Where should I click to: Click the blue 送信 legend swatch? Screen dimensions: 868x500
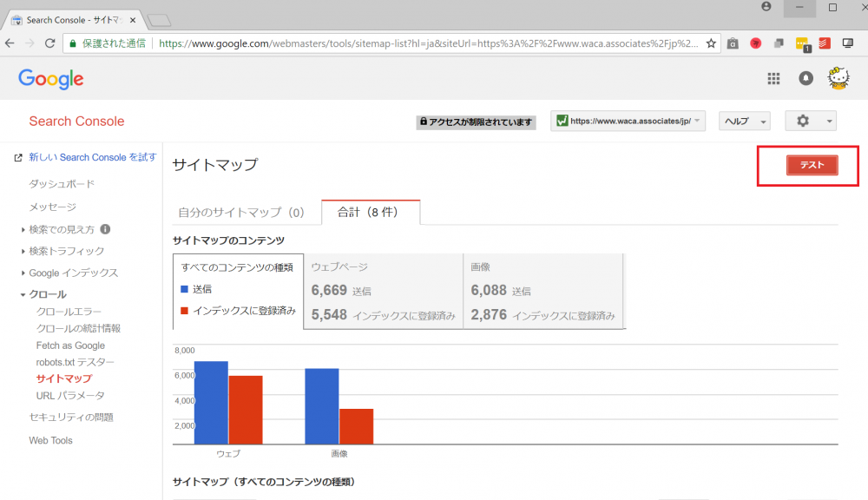(x=184, y=289)
